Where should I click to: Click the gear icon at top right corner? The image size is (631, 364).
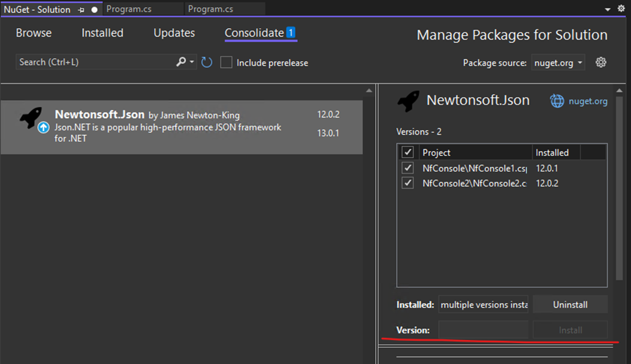click(621, 8)
